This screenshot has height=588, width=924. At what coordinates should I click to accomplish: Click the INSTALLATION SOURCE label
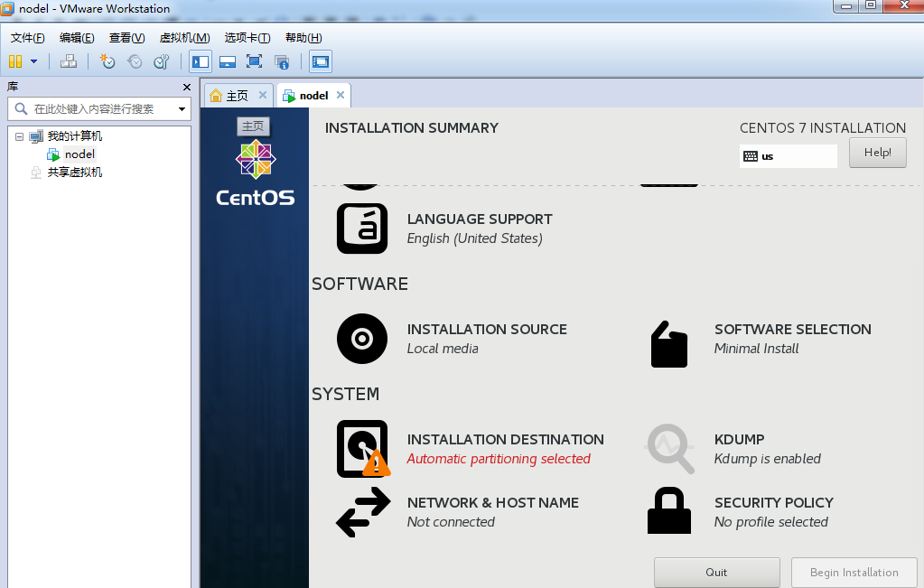(487, 330)
